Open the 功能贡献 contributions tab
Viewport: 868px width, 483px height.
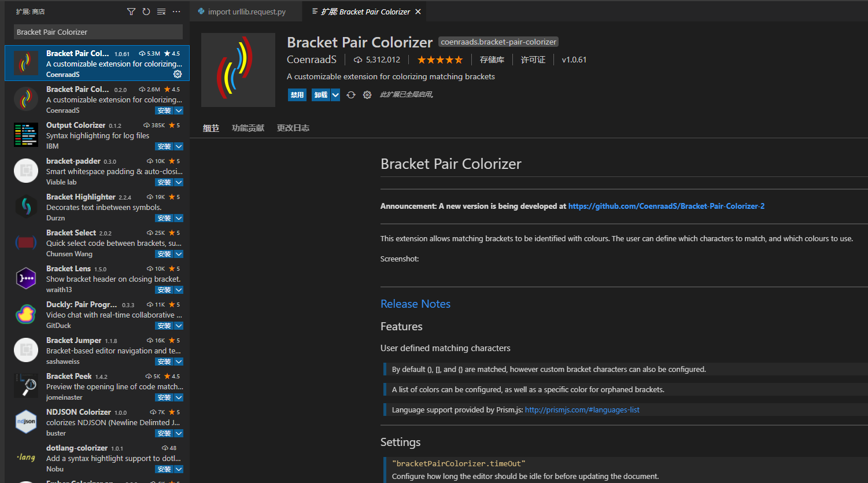tap(248, 128)
